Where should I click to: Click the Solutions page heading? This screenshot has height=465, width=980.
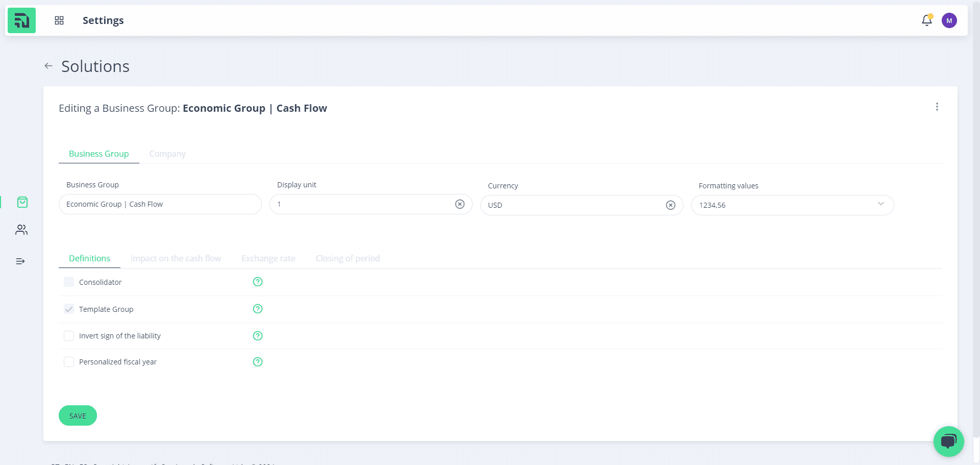coord(95,66)
